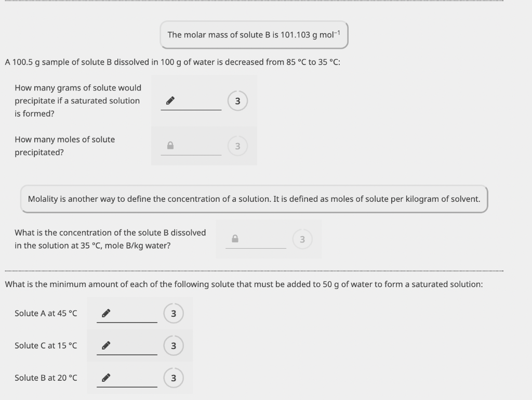
Task: Click the attempts counter for moles precipitated
Action: [237, 146]
